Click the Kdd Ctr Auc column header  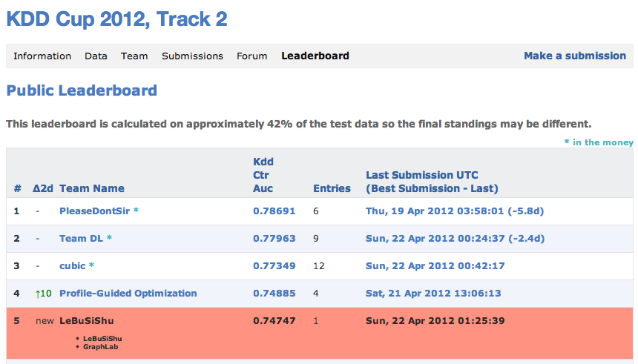pyautogui.click(x=264, y=175)
